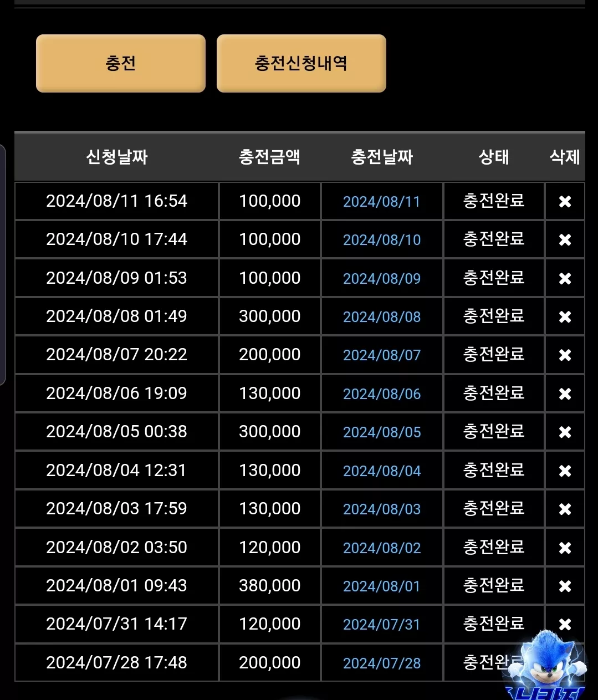The width and height of the screenshot is (598, 700).
Task: Remove the 2024/08/09 01:53 entry
Action: [x=565, y=278]
